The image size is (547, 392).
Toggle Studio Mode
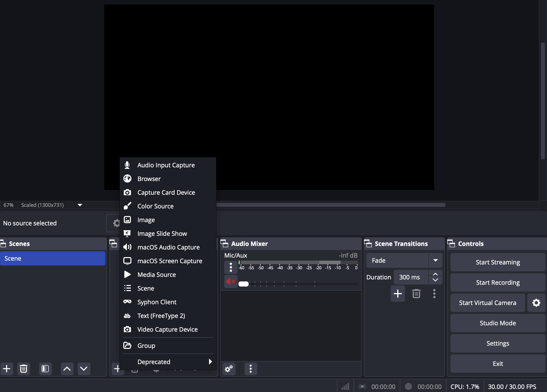498,323
